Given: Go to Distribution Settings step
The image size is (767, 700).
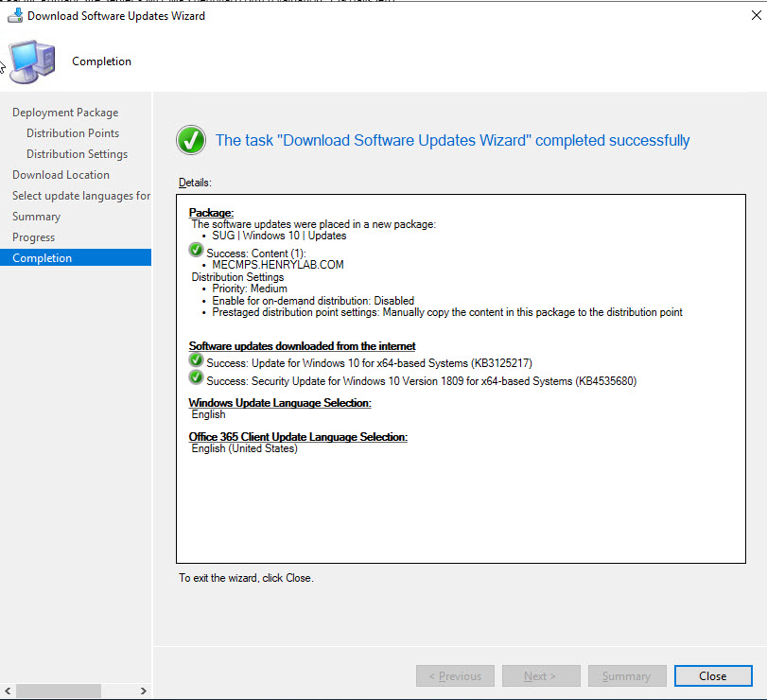Looking at the screenshot, I should (77, 154).
